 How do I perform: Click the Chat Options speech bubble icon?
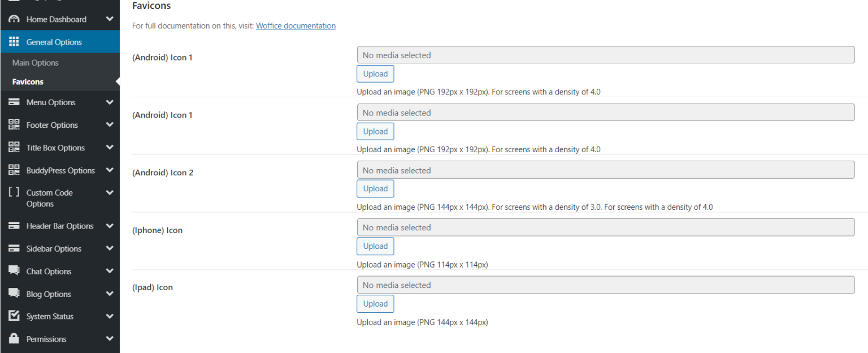tap(14, 271)
